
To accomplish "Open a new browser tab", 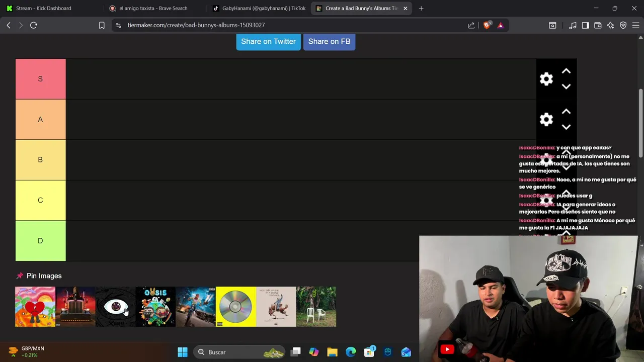I will 421,8.
